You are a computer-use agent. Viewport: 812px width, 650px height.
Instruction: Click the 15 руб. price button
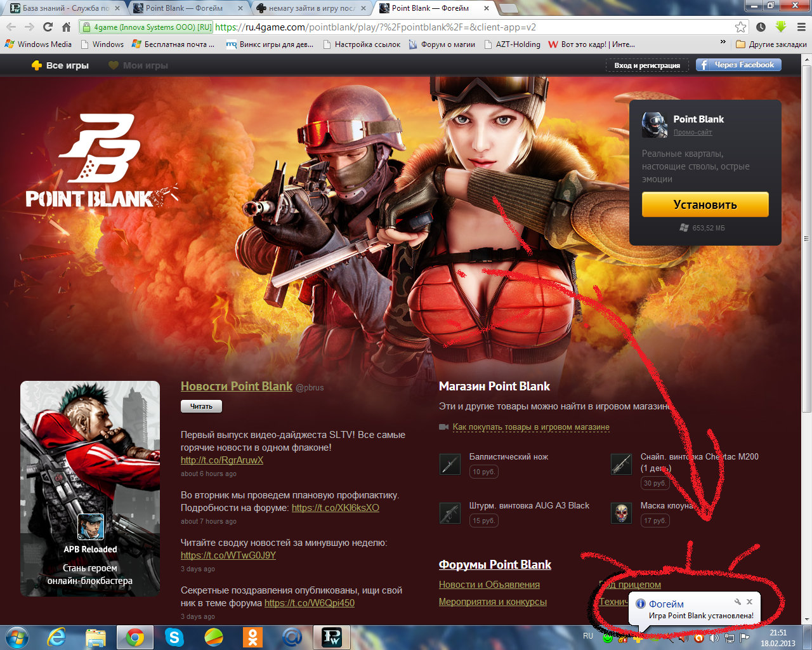coord(483,521)
